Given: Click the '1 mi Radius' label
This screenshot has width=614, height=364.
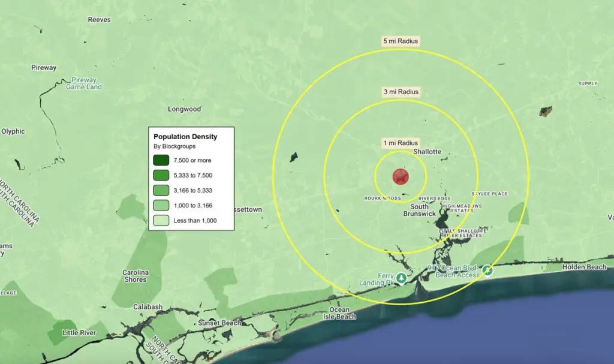Looking at the screenshot, I should point(401,143).
